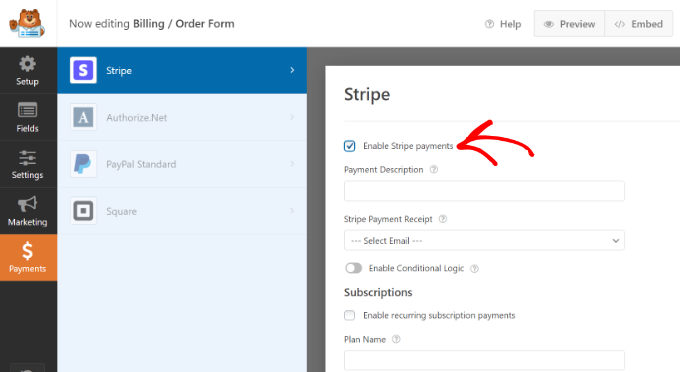Click into the Plan Name field

(x=484, y=361)
